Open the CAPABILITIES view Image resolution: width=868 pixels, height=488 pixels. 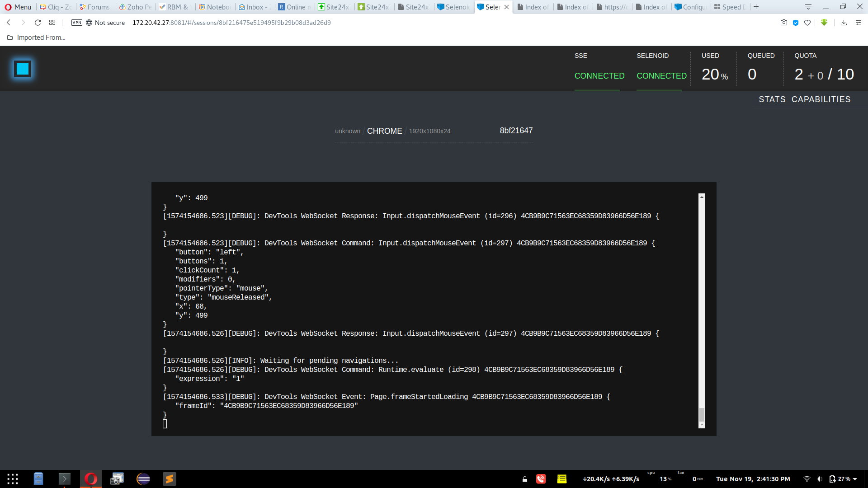pos(821,99)
